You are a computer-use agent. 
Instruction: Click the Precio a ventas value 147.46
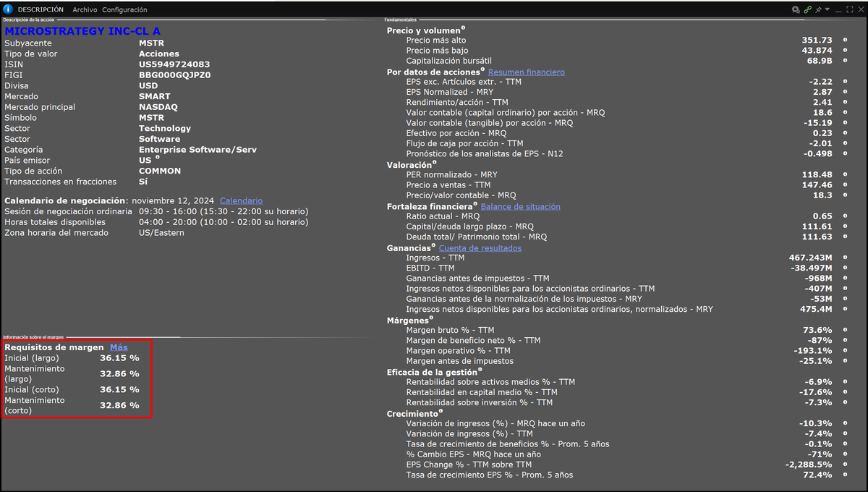[x=817, y=185]
